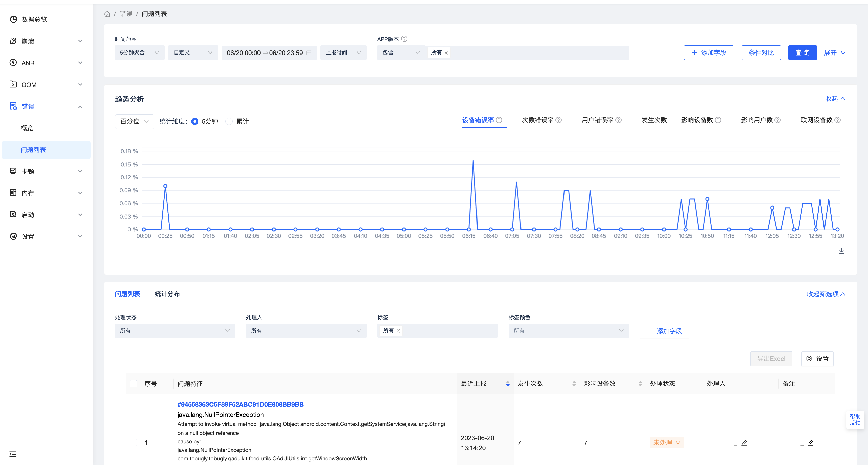Image resolution: width=868 pixels, height=465 pixels.
Task: Click 收起筛选项 to hide filters
Action: coord(826,294)
